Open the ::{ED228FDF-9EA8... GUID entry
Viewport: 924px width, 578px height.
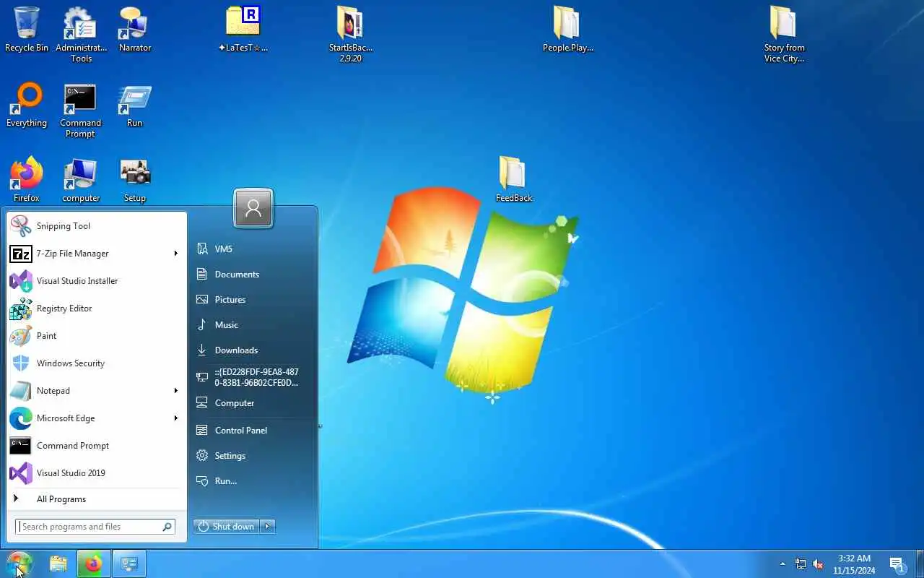(x=253, y=377)
